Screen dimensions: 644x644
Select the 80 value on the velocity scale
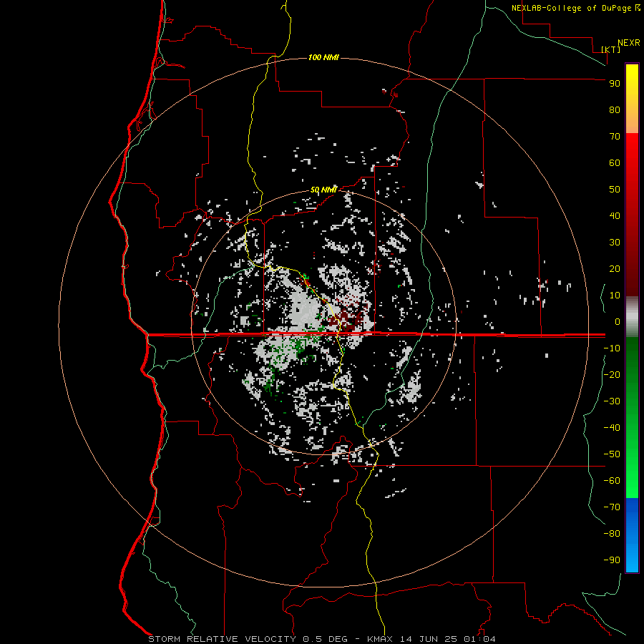pyautogui.click(x=615, y=109)
